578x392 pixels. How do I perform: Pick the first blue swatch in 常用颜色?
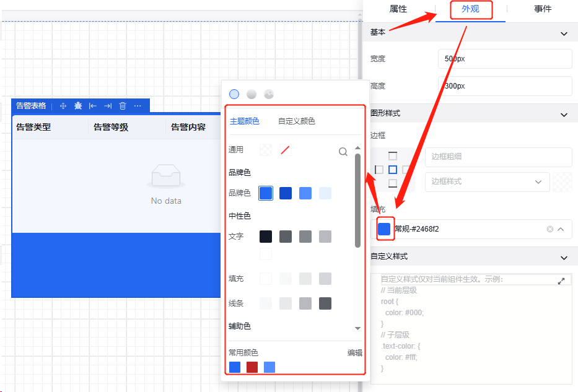click(x=235, y=367)
